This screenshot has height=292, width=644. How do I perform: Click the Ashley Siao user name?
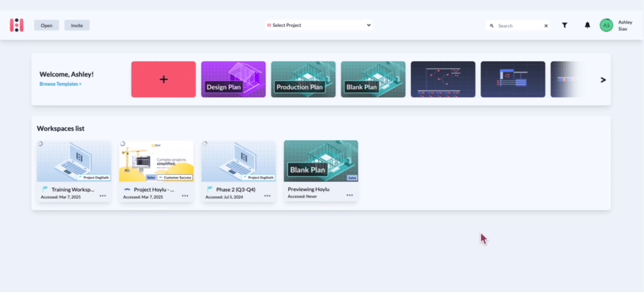(625, 26)
